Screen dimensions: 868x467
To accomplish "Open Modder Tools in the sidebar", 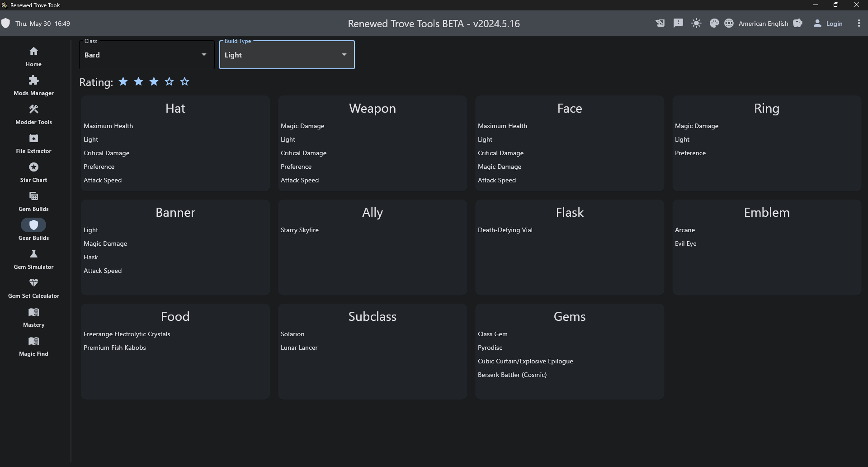I will (x=33, y=114).
